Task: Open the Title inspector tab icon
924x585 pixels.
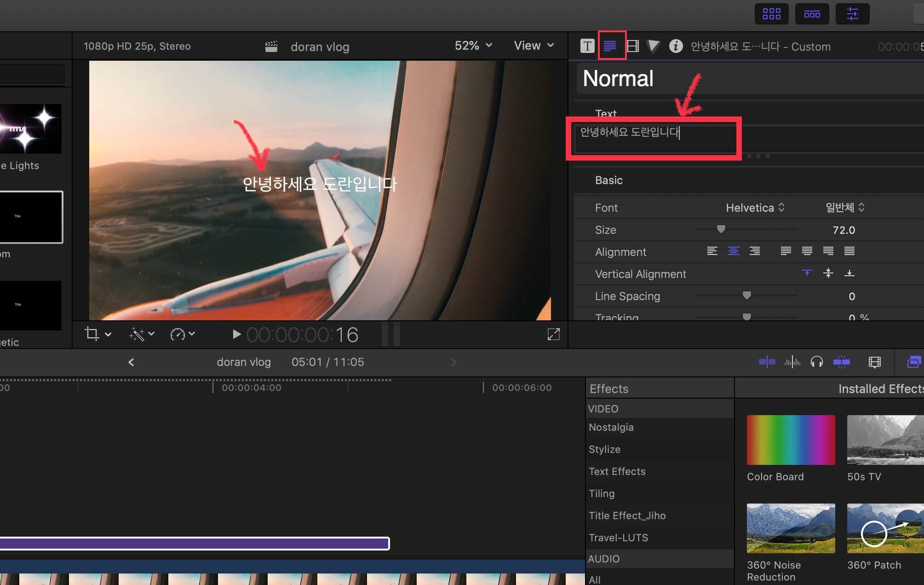Action: tap(587, 46)
